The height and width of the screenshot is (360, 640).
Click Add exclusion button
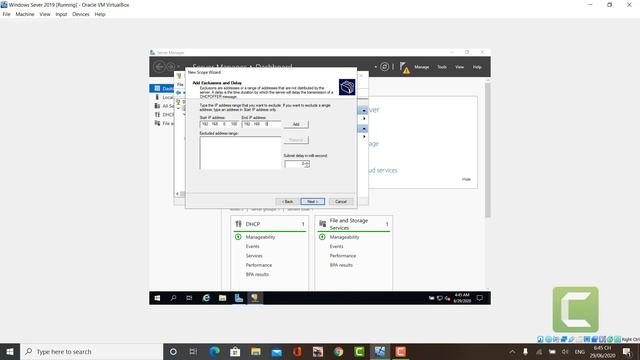[296, 124]
